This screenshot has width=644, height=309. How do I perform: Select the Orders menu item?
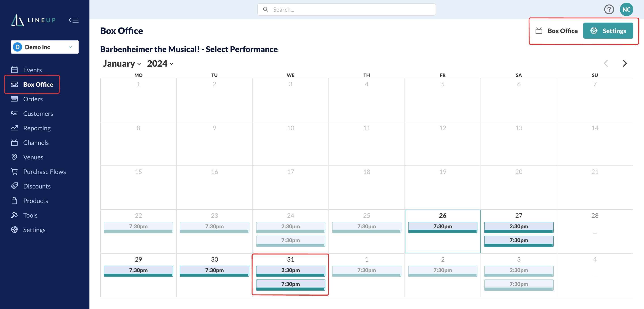pos(33,99)
